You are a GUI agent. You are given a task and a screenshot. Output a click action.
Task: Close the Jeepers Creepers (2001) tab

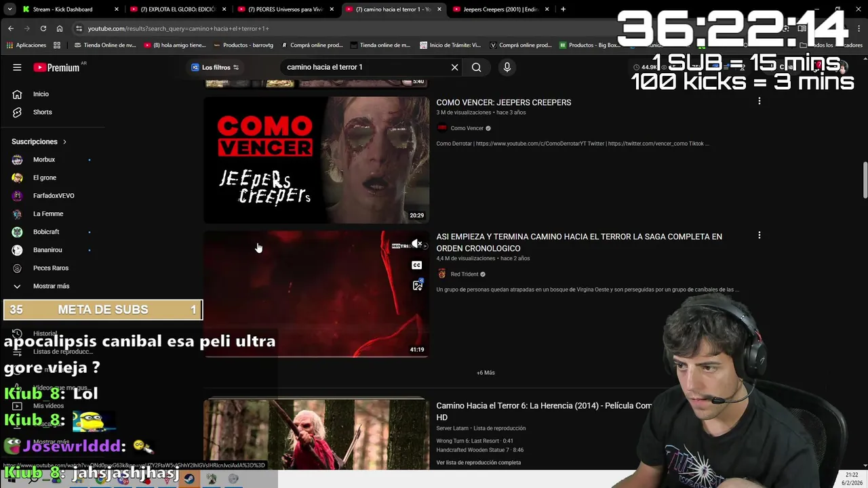click(547, 9)
